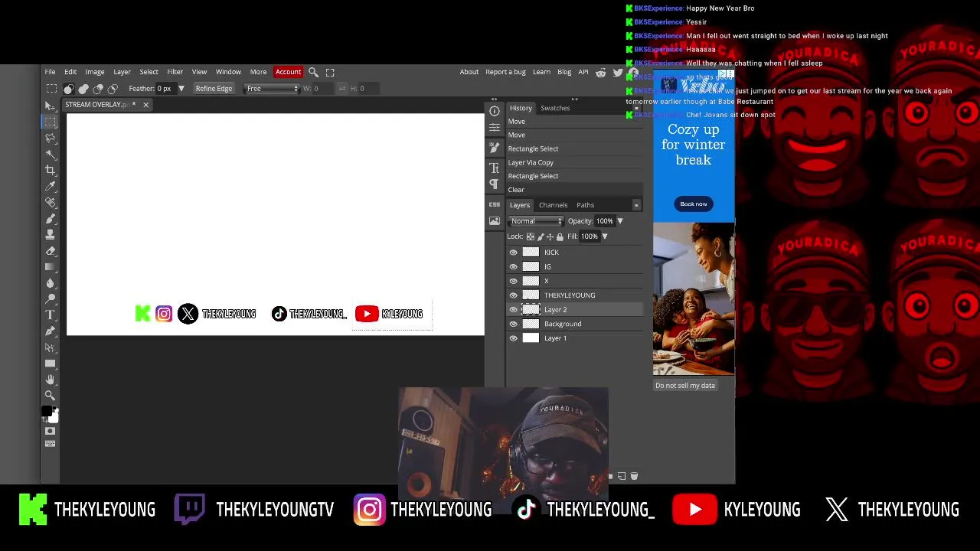This screenshot has height=551, width=980.
Task: Switch to the Swatches tab
Action: pyautogui.click(x=555, y=108)
